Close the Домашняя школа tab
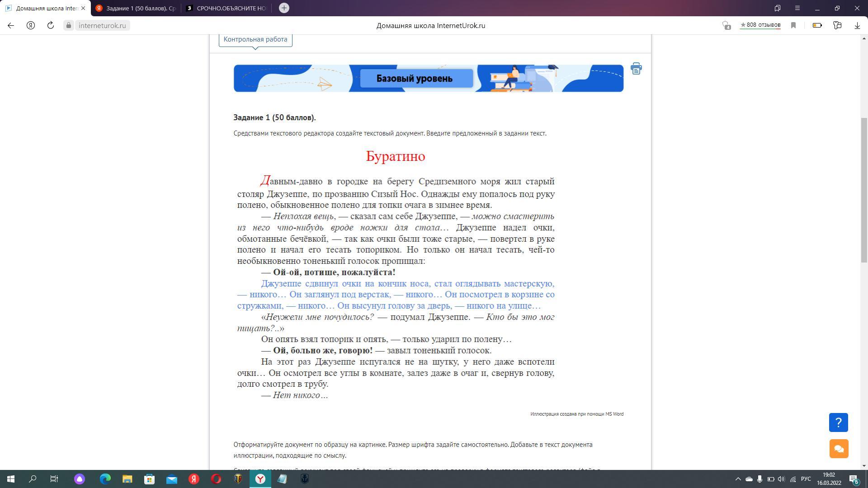Screen dimensions: 868x488 (x=83, y=8)
